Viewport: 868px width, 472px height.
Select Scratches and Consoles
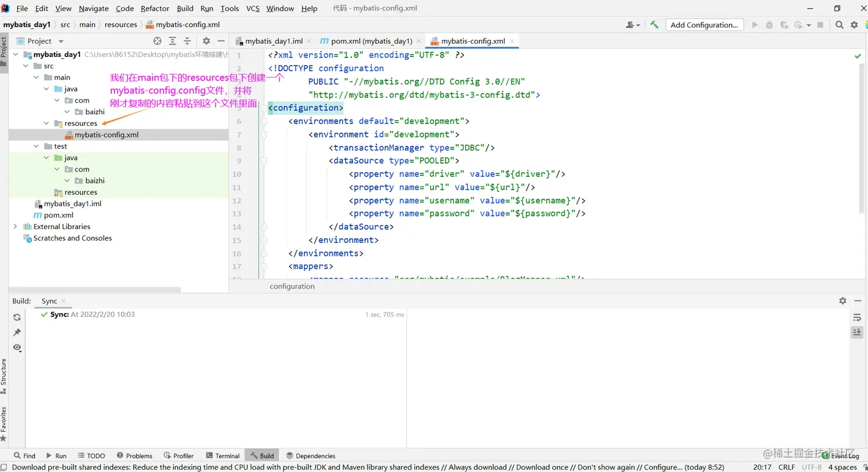[72, 238]
